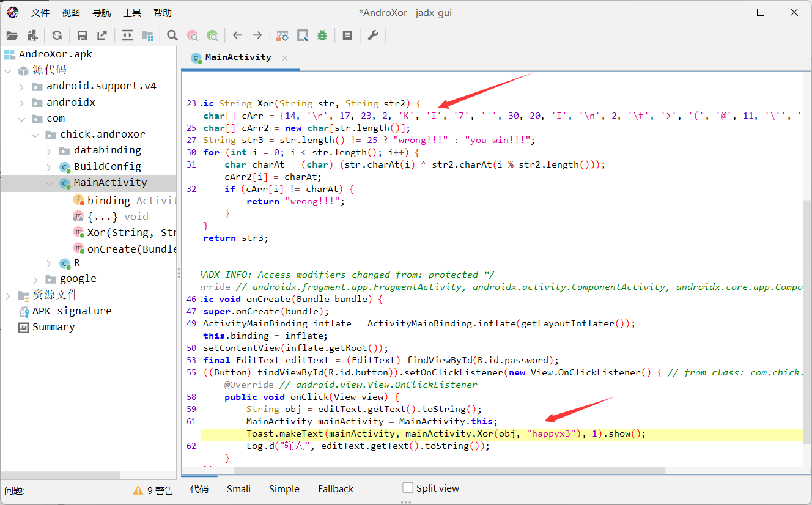Toggle the Flatten packages icon
The width and height of the screenshot is (812, 505).
click(147, 35)
